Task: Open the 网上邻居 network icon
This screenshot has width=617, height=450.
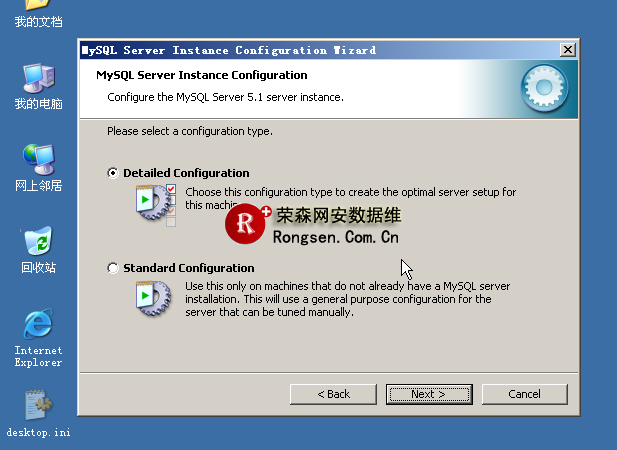Action: 38,160
